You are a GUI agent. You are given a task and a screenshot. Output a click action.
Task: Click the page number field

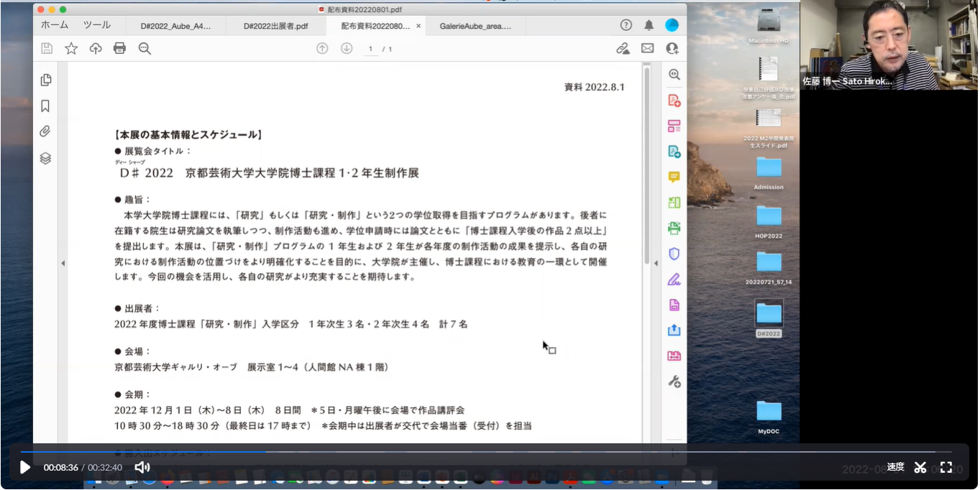point(370,49)
